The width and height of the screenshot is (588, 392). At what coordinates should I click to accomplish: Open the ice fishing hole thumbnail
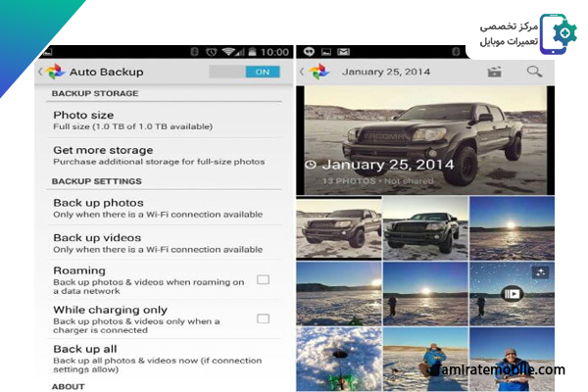coord(339,360)
